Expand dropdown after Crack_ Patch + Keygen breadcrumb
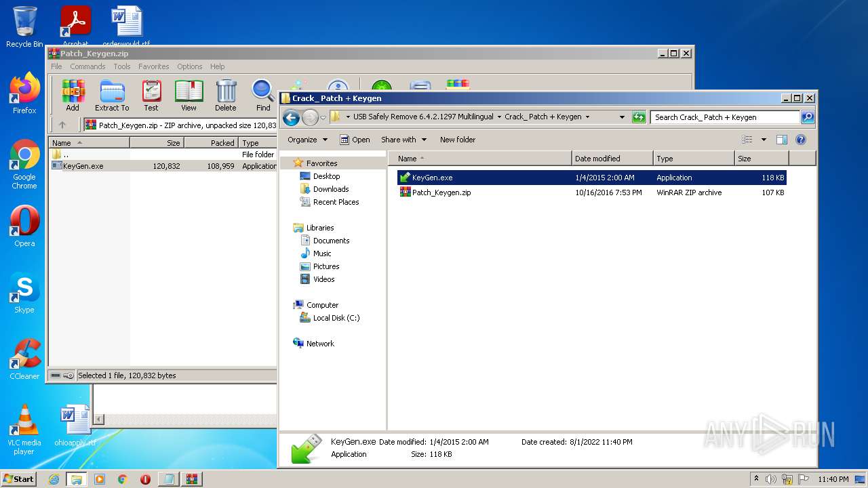 [x=587, y=117]
